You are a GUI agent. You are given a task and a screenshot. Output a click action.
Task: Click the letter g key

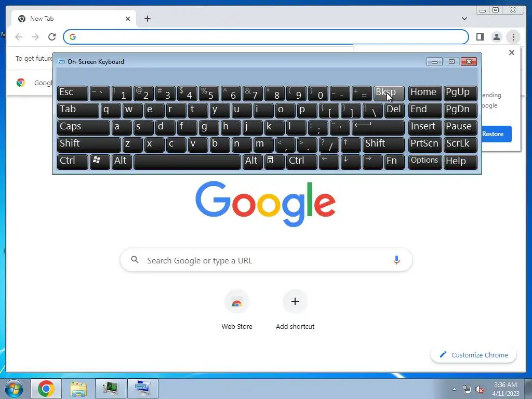pos(209,128)
